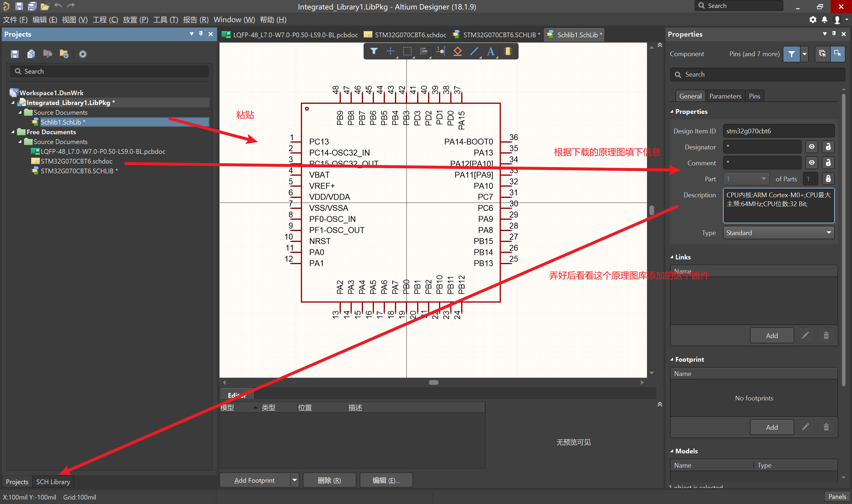Screen dimensions: 852x504
Task: Open the Add Footprint dropdown arrow
Action: coord(294,480)
